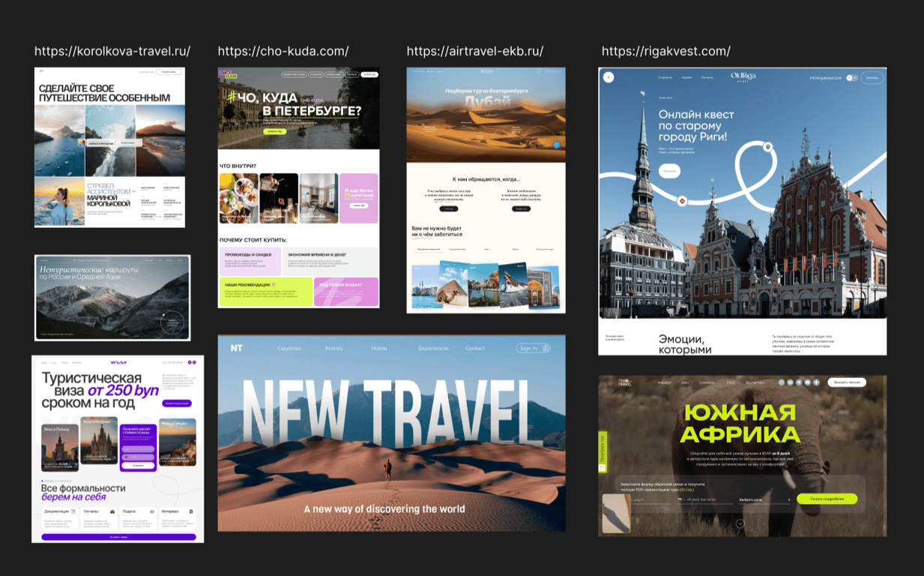The width and height of the screenshot is (924, 576).
Task: Click the plus-star icon beside YouTube on Africa site
Action: [816, 382]
